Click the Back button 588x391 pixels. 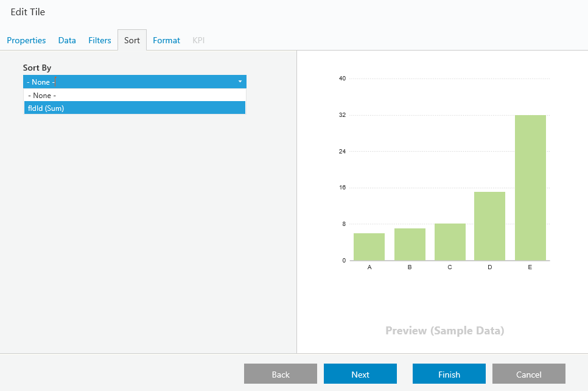tap(281, 374)
